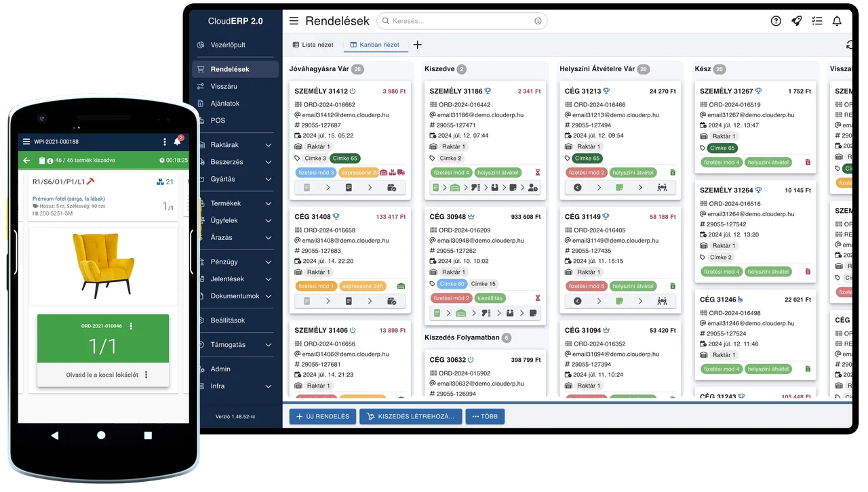Switch to the Lista nézet tab
This screenshot has height=492, width=868.
[313, 45]
